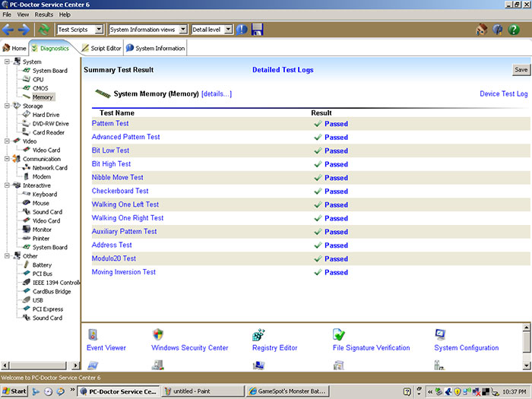Image resolution: width=532 pixels, height=399 pixels.
Task: Select CardBus Bridge in the tree
Action: pyautogui.click(x=52, y=291)
